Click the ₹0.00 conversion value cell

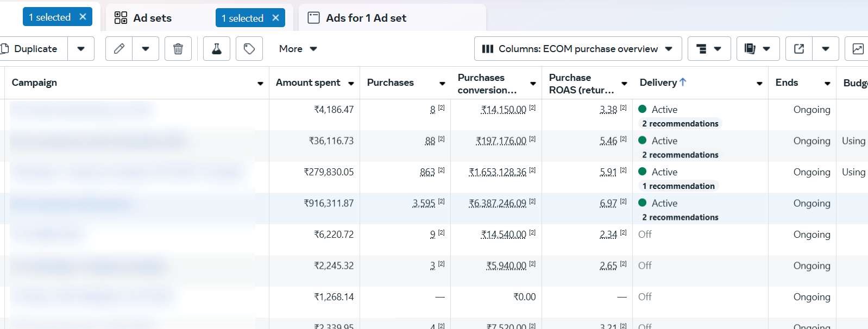click(524, 297)
